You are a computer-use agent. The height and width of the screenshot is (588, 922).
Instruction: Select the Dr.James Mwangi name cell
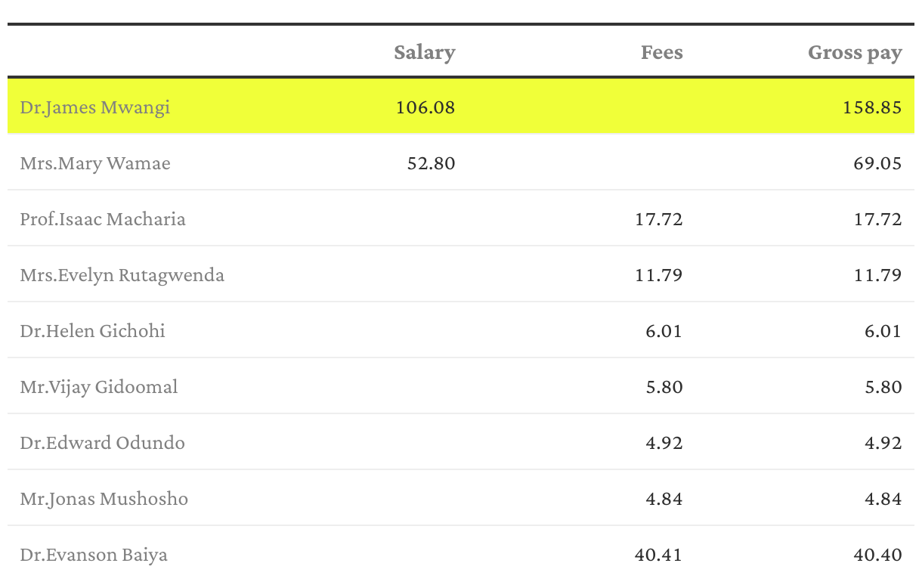[95, 107]
